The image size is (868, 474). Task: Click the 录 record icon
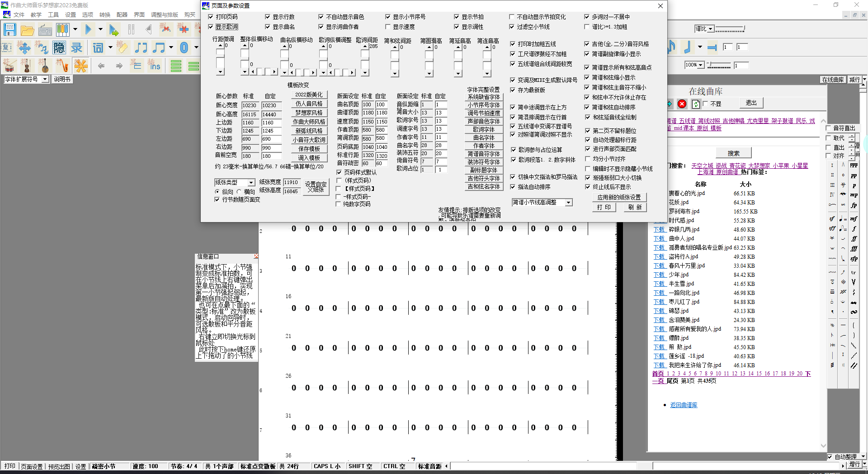77,47
